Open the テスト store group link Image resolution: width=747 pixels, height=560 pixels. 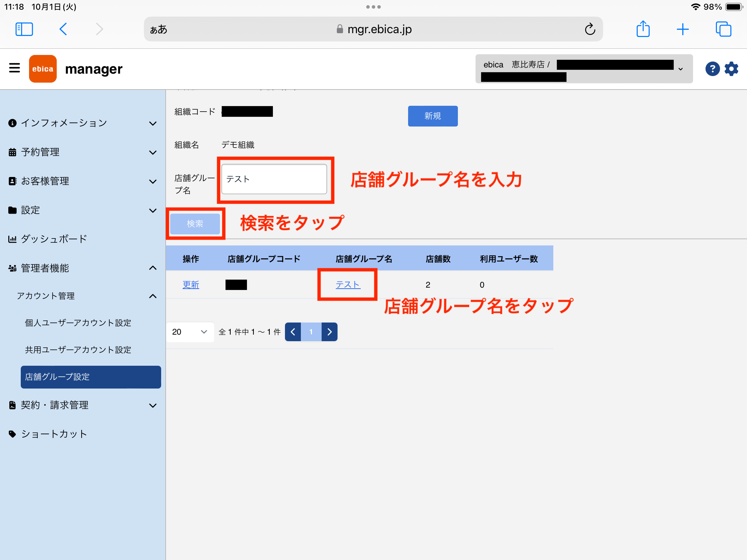point(348,284)
